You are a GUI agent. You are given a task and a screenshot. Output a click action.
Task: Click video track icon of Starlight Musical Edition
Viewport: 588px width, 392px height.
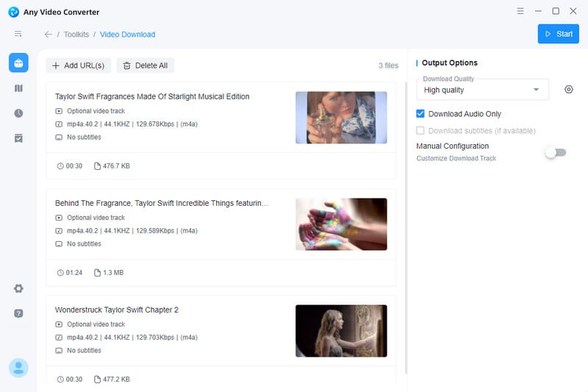click(59, 111)
